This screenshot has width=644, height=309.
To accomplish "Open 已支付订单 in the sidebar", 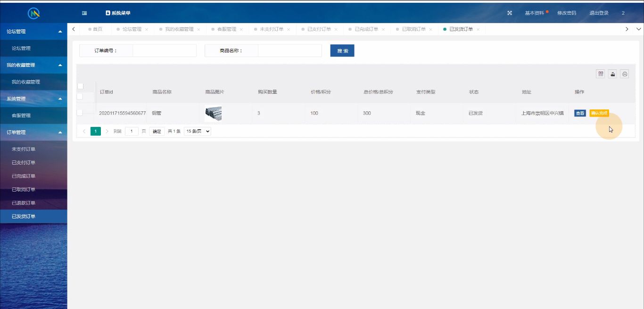I will (x=33, y=163).
